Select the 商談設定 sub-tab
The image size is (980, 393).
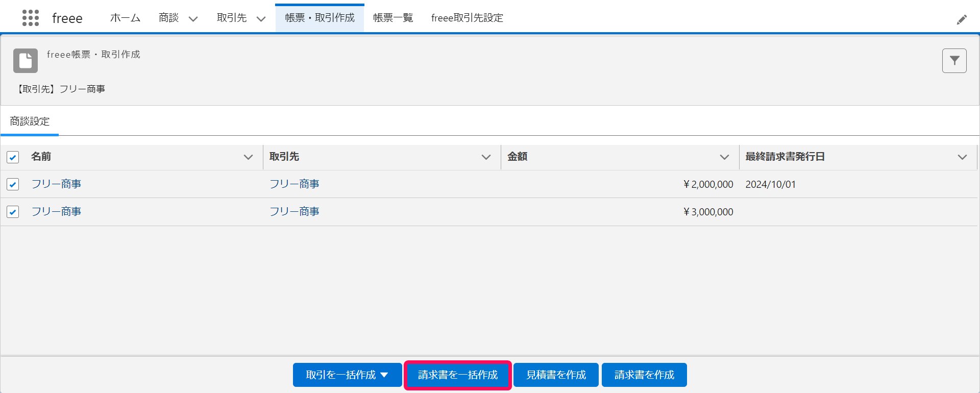[x=30, y=121]
